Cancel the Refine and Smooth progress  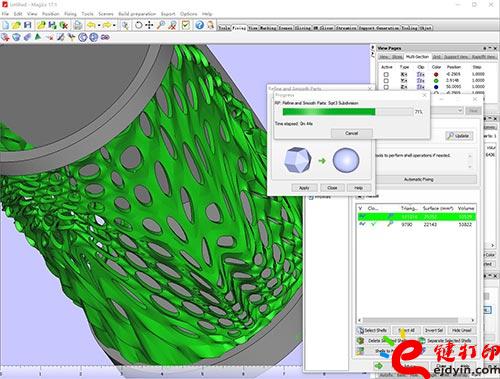(352, 133)
